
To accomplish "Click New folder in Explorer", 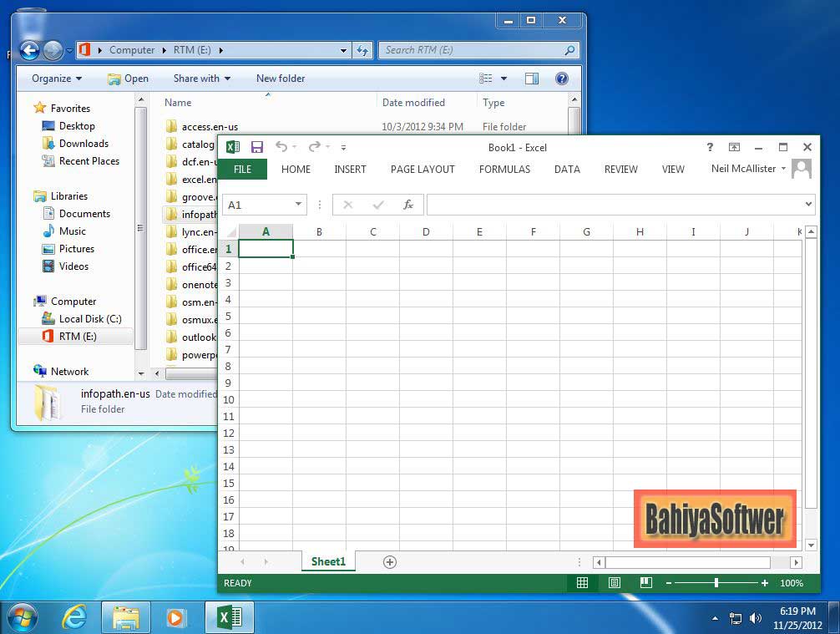I will tap(281, 79).
